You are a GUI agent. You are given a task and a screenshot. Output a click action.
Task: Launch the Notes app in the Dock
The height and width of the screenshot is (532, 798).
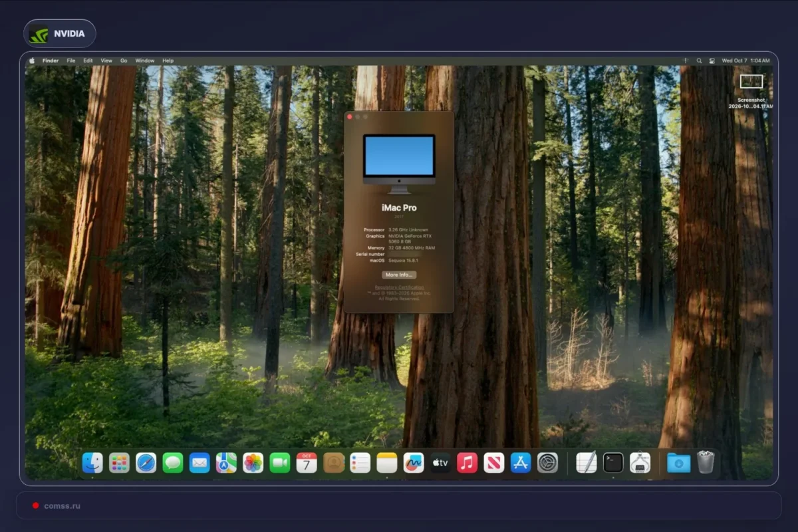click(x=386, y=462)
